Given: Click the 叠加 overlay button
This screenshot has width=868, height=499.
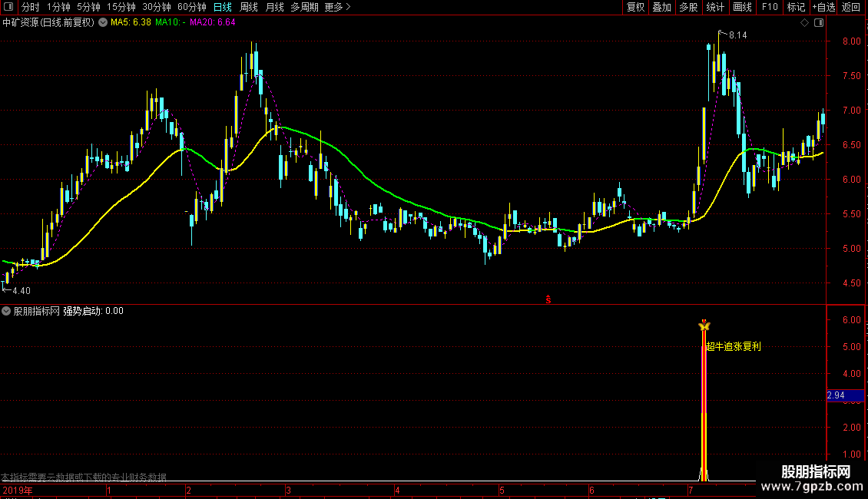Looking at the screenshot, I should coord(662,7).
